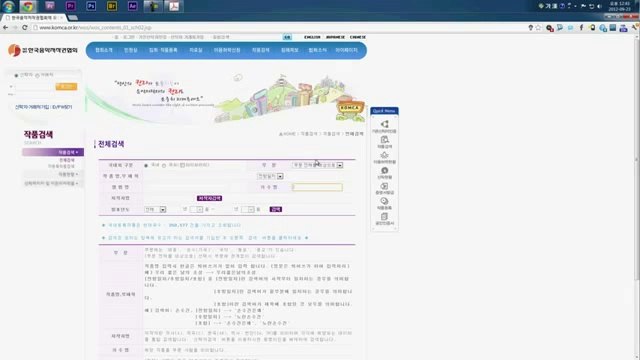Select the 국내 radio option in search form
The width and height of the screenshot is (640, 360).
click(146, 165)
